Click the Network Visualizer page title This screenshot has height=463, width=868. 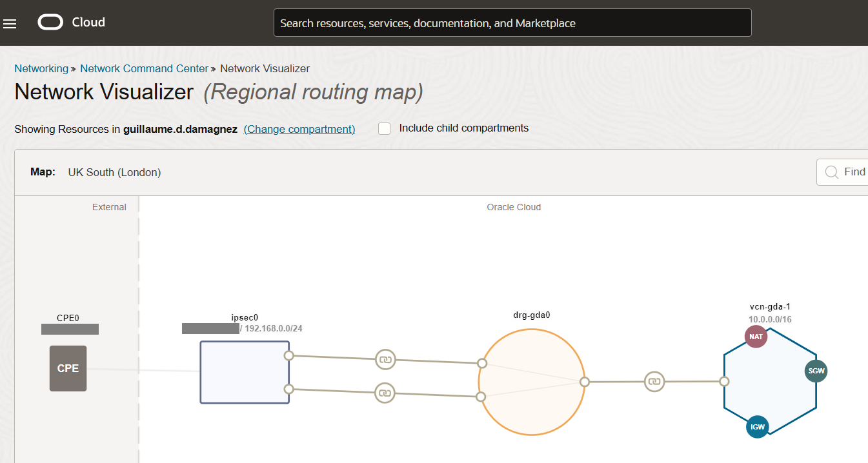click(104, 92)
